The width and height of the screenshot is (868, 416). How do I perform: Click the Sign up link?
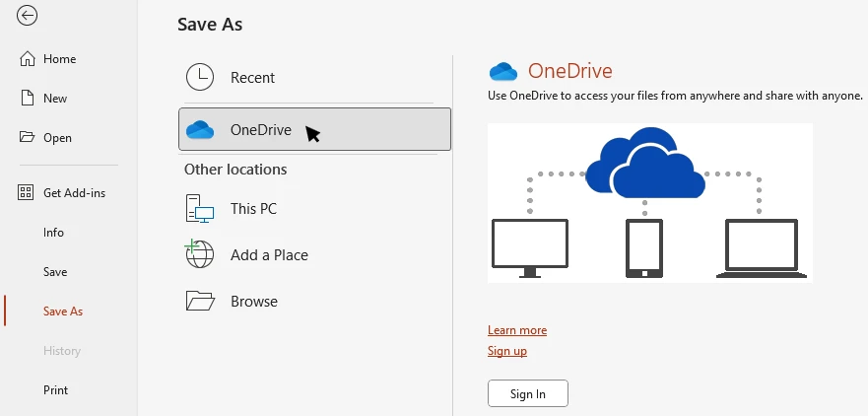(x=507, y=351)
